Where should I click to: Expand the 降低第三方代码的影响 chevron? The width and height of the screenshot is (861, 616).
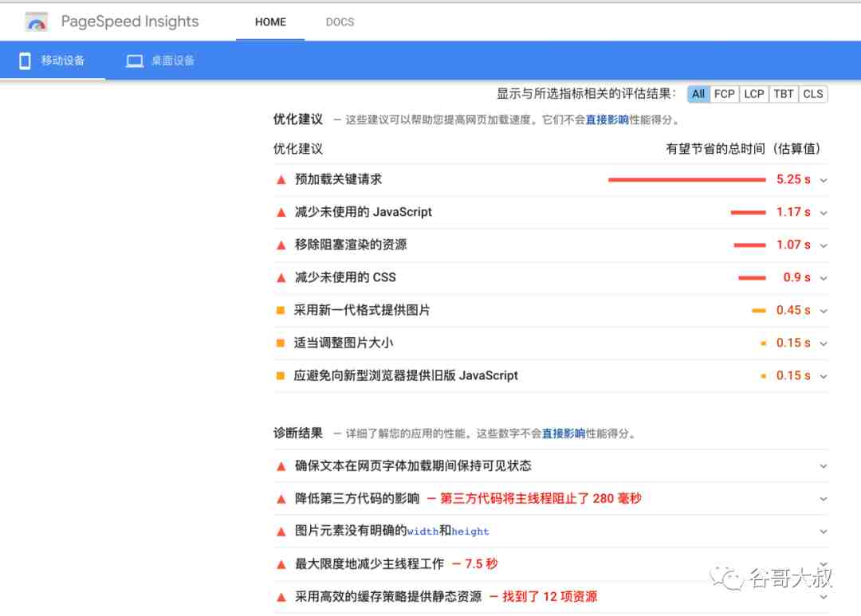tap(823, 499)
